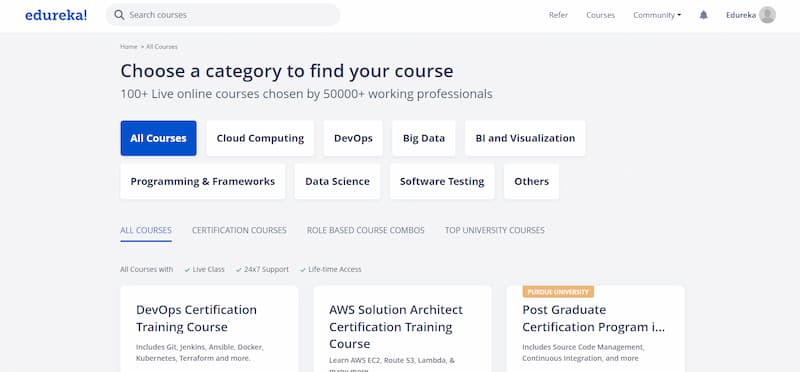This screenshot has width=800, height=372.
Task: Pick the BI and Visualization category
Action: [x=525, y=138]
